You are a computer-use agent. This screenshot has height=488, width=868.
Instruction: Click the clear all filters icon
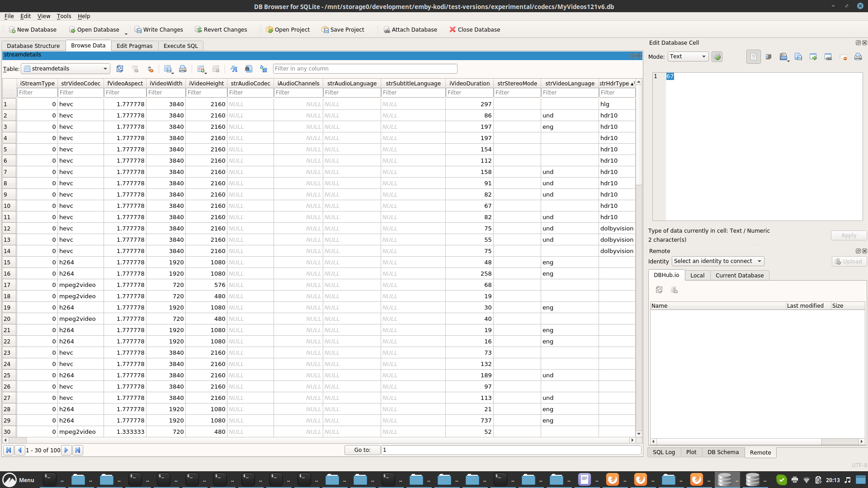[135, 69]
